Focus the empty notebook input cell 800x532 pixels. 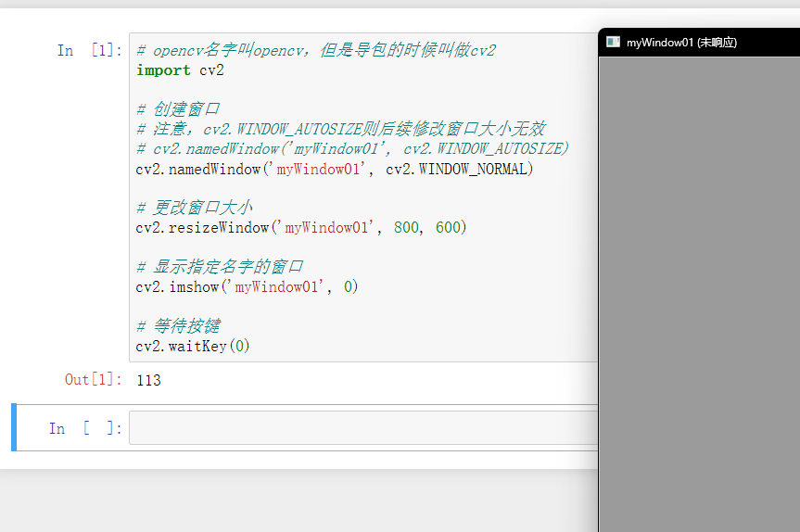coord(363,427)
